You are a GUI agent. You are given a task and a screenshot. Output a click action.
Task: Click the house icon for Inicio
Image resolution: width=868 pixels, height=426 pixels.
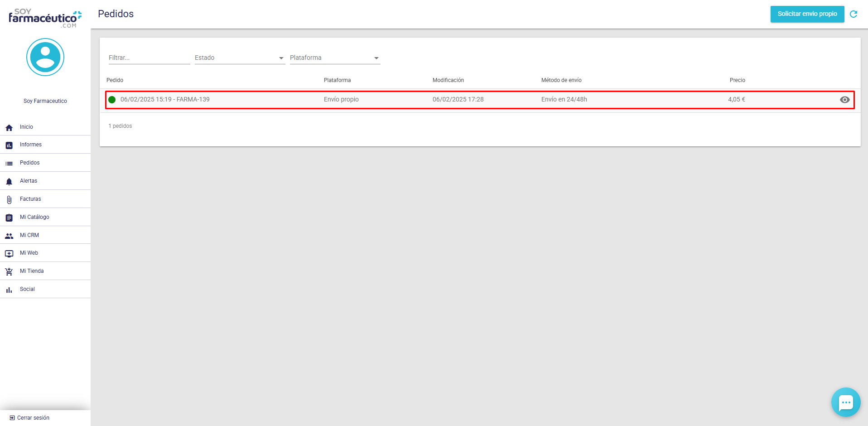coord(9,127)
